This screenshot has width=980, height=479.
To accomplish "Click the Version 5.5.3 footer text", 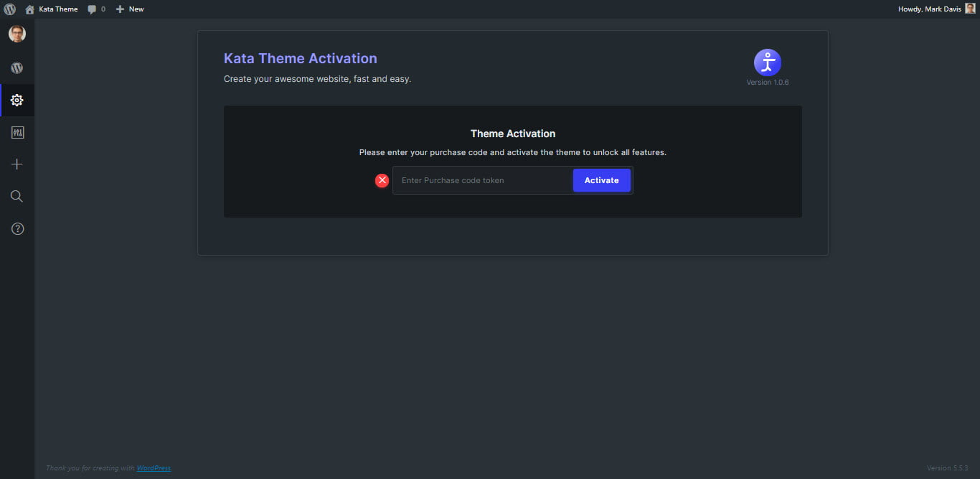I will pyautogui.click(x=948, y=468).
